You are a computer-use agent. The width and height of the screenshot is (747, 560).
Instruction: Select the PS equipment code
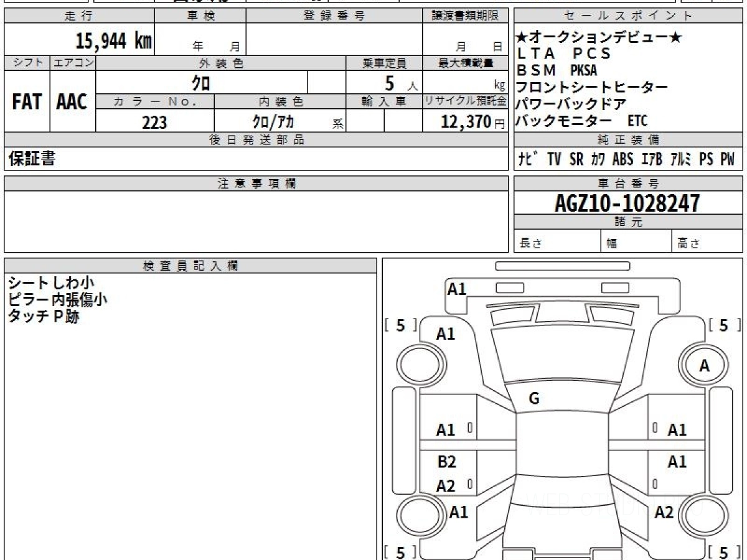pos(706,159)
